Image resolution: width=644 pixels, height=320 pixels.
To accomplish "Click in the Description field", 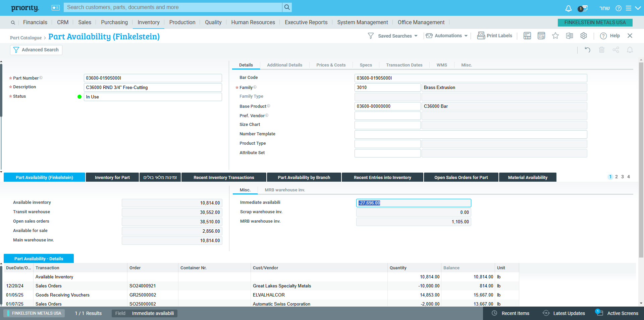I will pos(153,87).
